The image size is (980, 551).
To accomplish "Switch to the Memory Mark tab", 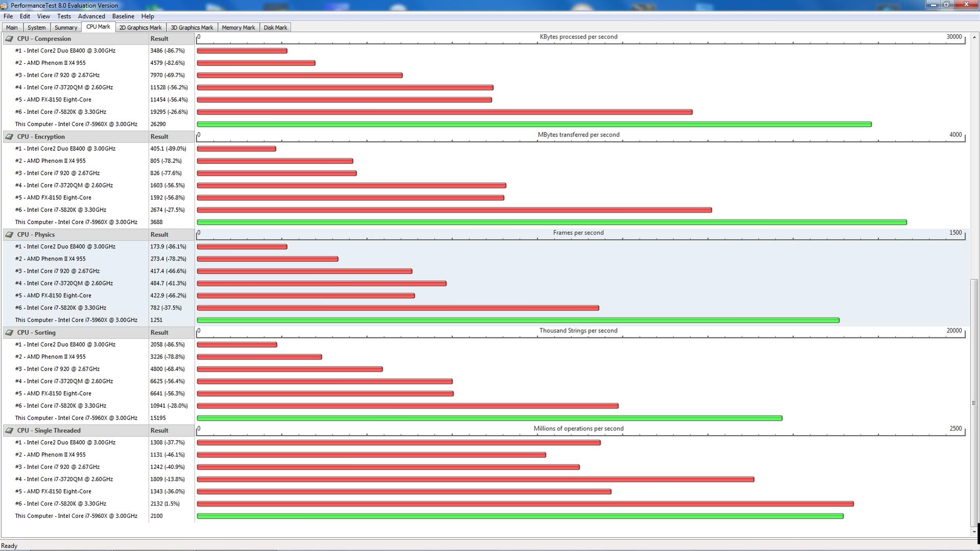I will 238,28.
